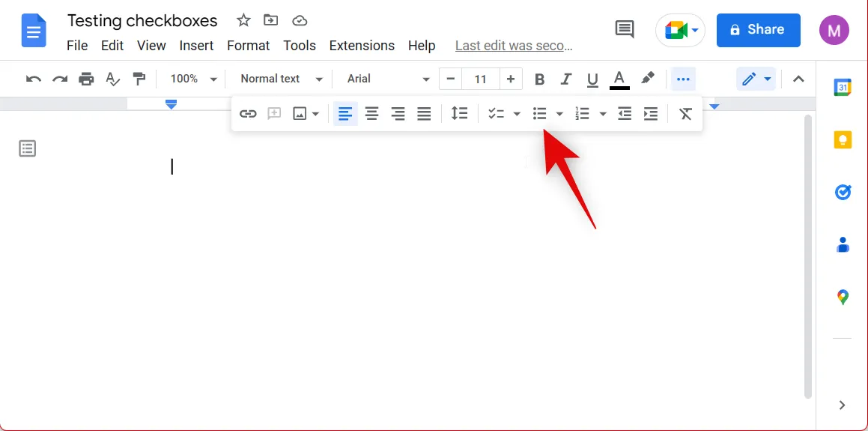Click the Redo icon
868x431 pixels.
60,79
